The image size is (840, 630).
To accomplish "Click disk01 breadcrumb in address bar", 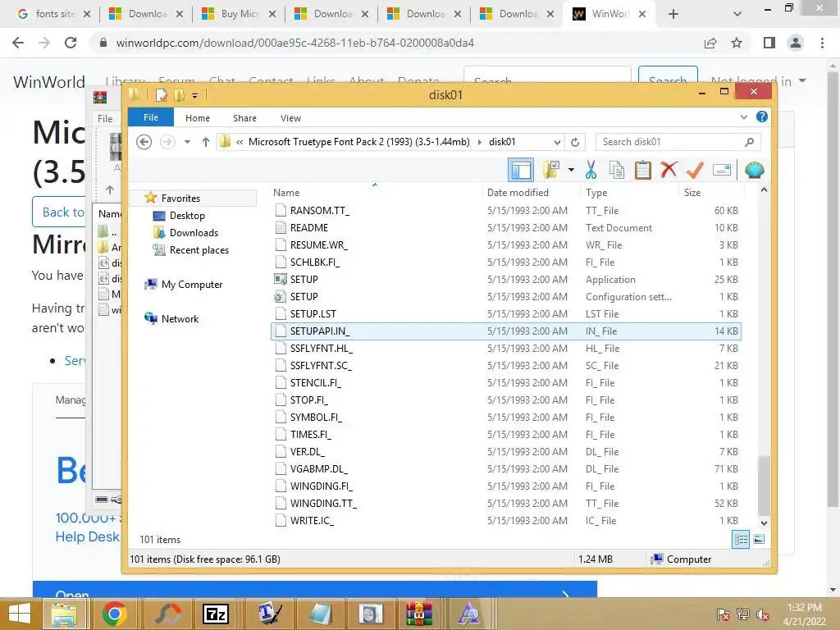I will (502, 142).
